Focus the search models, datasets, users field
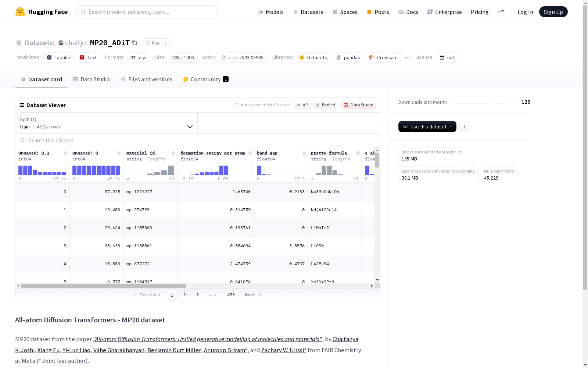The image size is (588, 368). [x=147, y=12]
